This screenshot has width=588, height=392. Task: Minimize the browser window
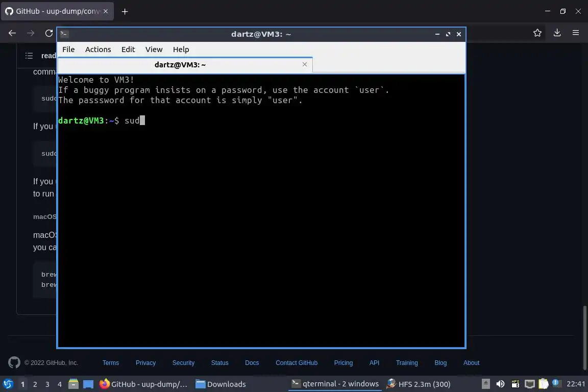pyautogui.click(x=548, y=11)
